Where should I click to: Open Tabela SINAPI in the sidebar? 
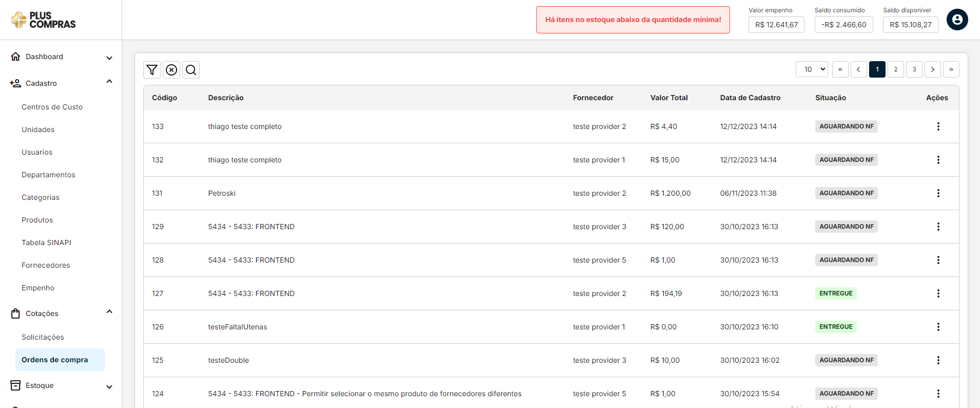pos(46,243)
